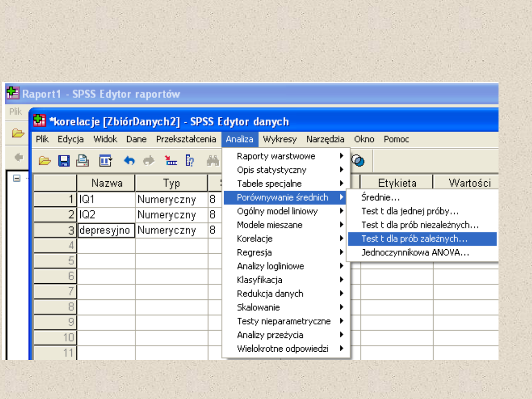Click the Find binoculars icon

coord(213,161)
